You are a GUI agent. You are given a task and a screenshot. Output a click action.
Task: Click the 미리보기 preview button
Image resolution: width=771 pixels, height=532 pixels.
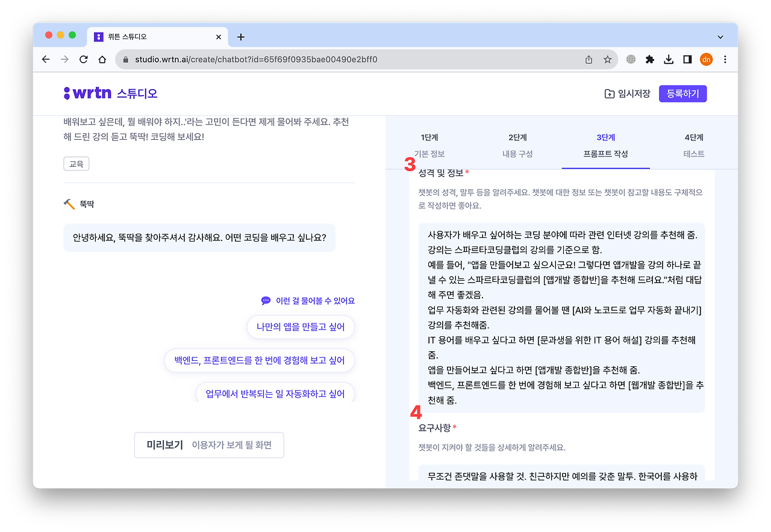[209, 445]
